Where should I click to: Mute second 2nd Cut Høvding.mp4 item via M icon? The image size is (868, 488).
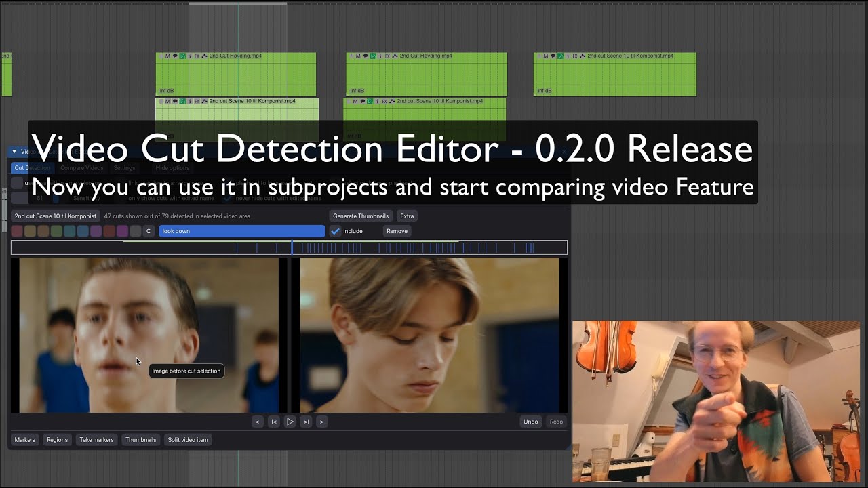click(358, 56)
